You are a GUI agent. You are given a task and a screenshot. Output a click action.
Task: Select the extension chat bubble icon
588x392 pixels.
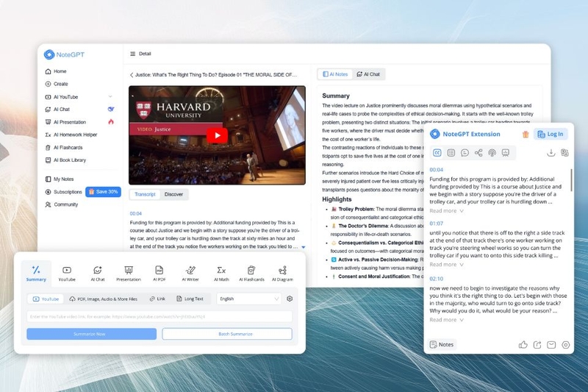465,153
